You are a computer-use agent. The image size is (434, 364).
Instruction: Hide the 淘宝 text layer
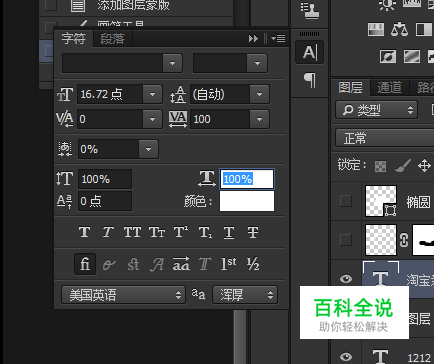click(346, 278)
